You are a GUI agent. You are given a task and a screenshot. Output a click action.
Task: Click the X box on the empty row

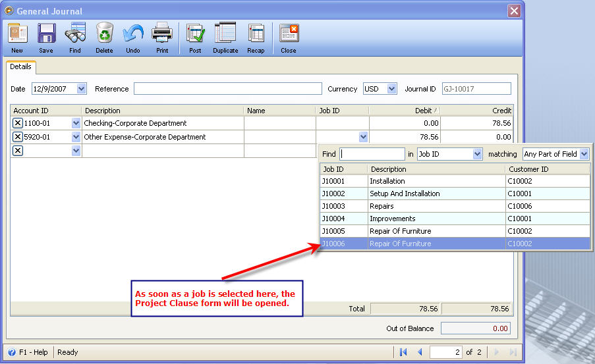pos(17,151)
